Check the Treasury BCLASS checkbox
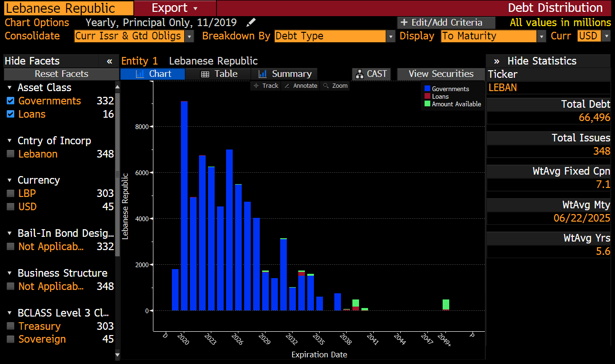Image resolution: width=615 pixels, height=364 pixels. [x=10, y=326]
